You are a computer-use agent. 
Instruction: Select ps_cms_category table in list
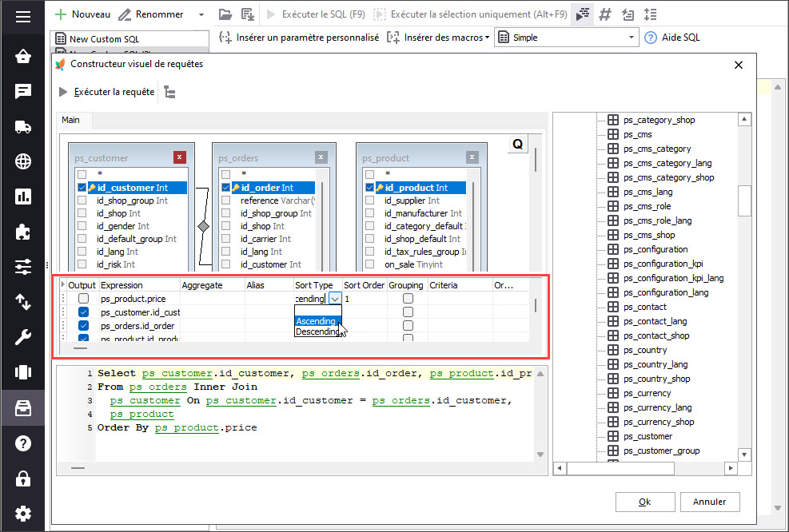656,149
